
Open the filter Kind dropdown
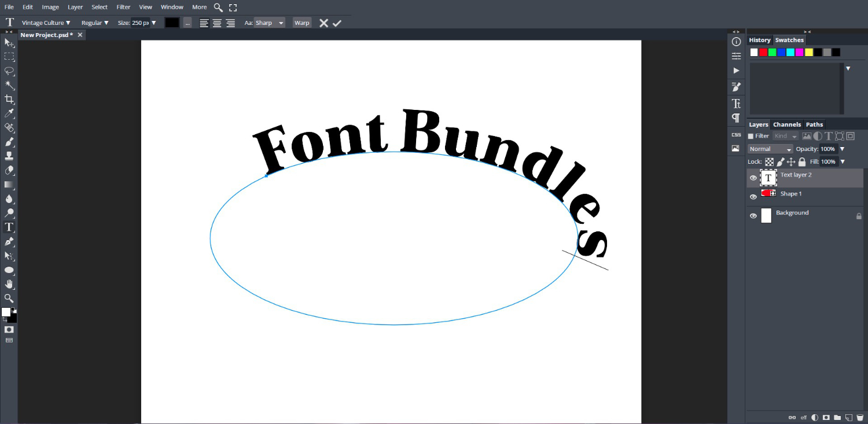click(785, 137)
